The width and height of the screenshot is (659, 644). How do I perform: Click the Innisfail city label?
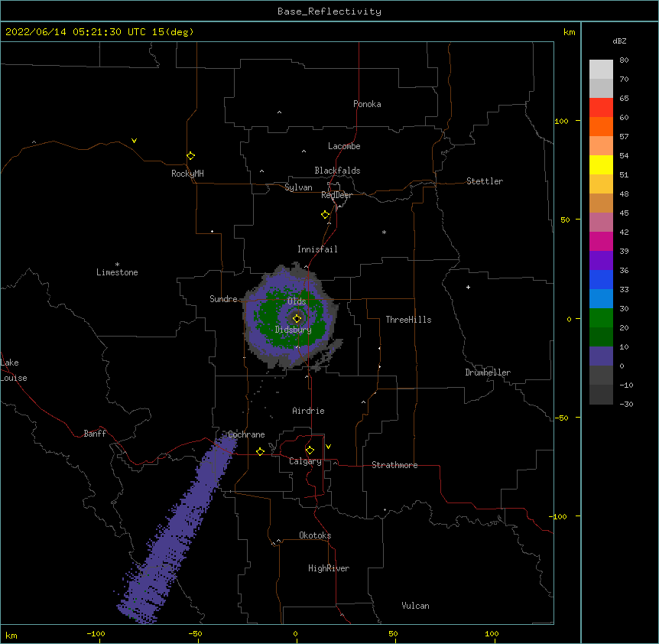click(x=317, y=249)
